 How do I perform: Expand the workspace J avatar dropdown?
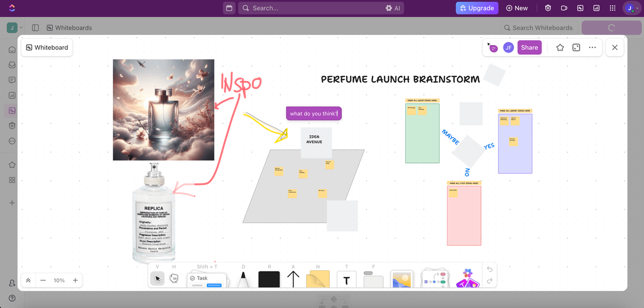pyautogui.click(x=14, y=28)
